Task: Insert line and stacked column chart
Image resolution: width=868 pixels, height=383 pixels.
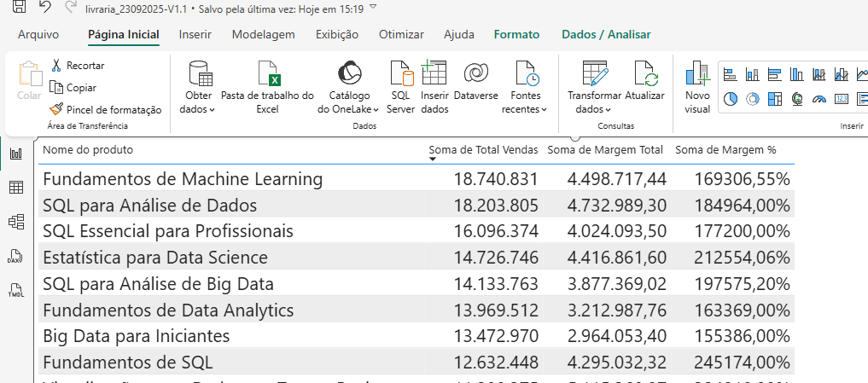Action: [819, 74]
